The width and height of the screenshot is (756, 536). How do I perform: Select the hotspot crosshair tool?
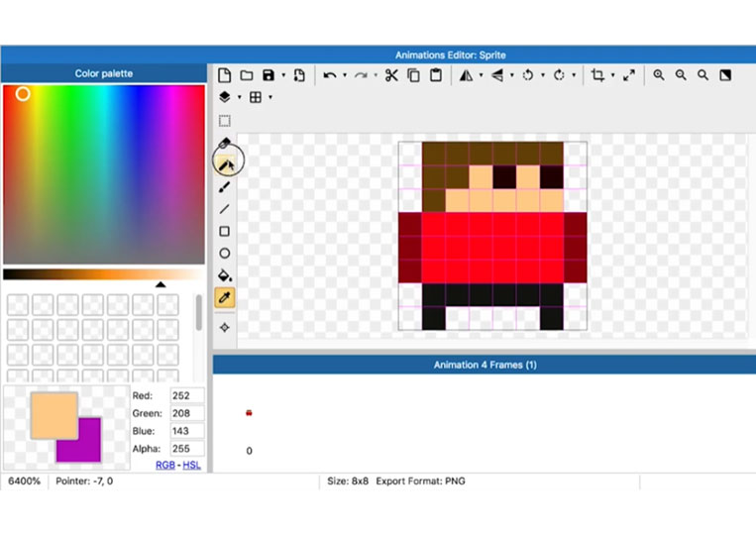[x=225, y=328]
